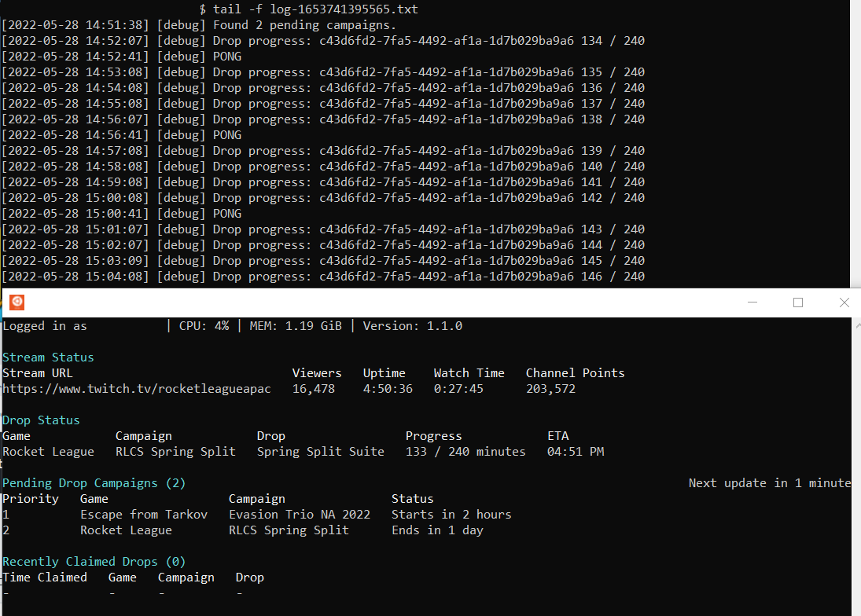Viewport: 861px width, 616px height.
Task: Click the Stream Status section header
Action: [48, 357]
